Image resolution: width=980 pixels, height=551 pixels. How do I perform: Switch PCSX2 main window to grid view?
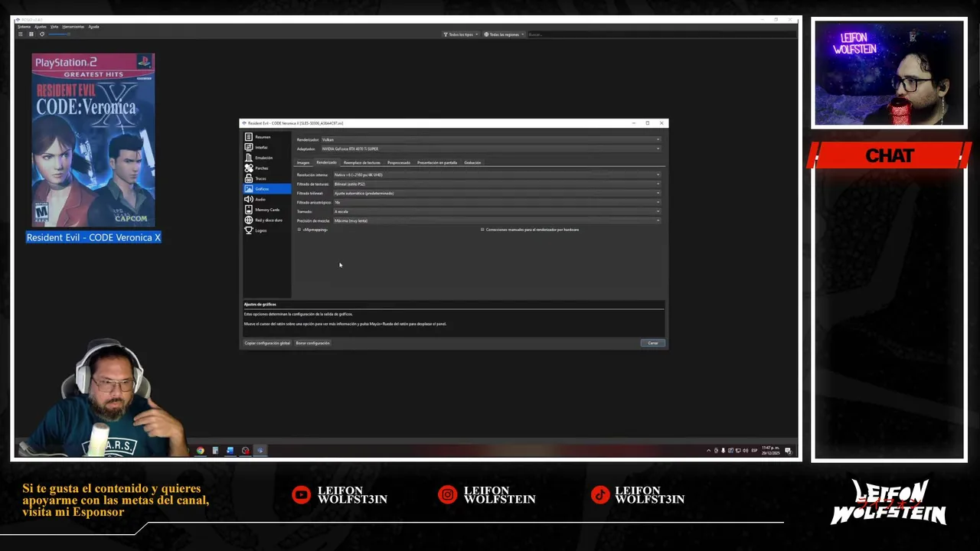pos(31,34)
